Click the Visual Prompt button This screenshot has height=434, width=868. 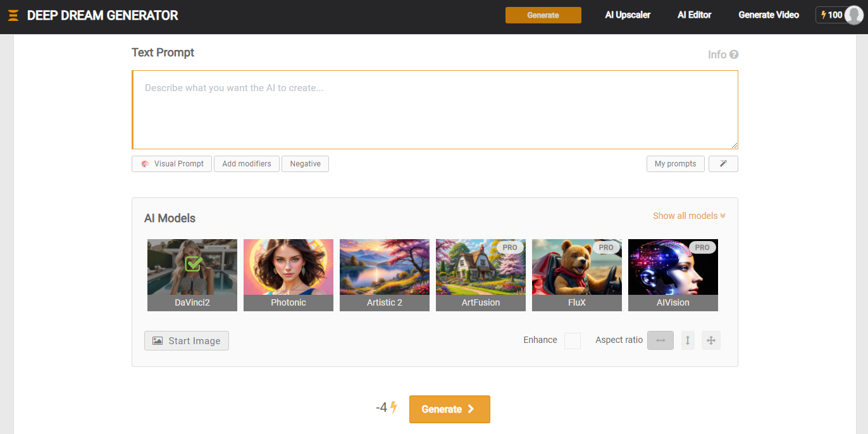point(171,164)
